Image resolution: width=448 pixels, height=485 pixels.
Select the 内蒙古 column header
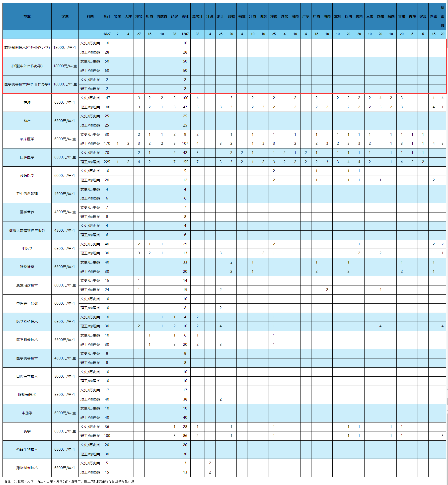[162, 16]
